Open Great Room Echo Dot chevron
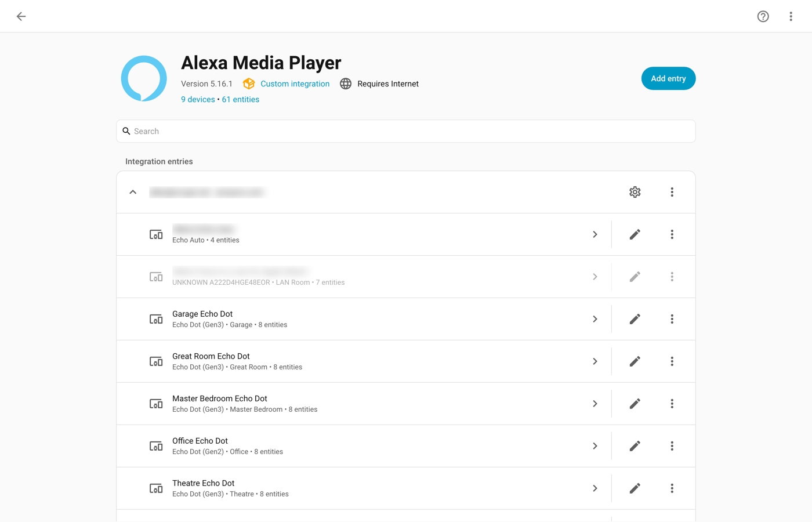 click(x=595, y=361)
